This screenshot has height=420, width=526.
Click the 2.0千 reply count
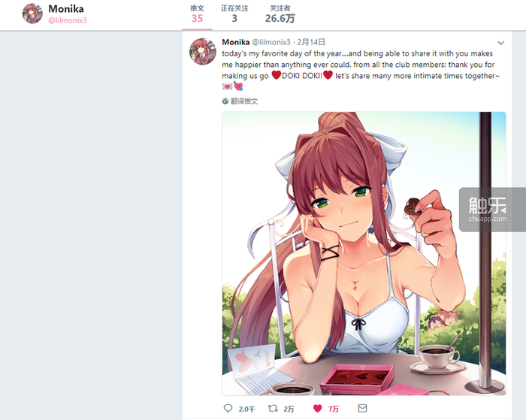(246, 409)
